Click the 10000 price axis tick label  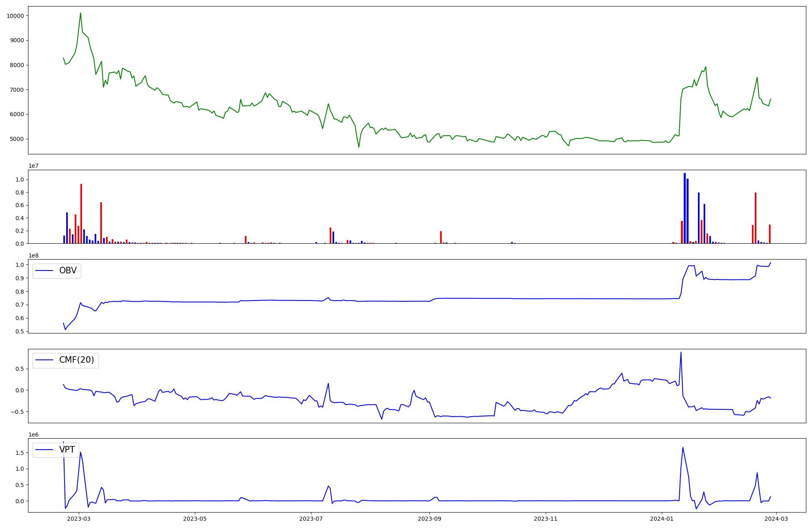point(15,16)
